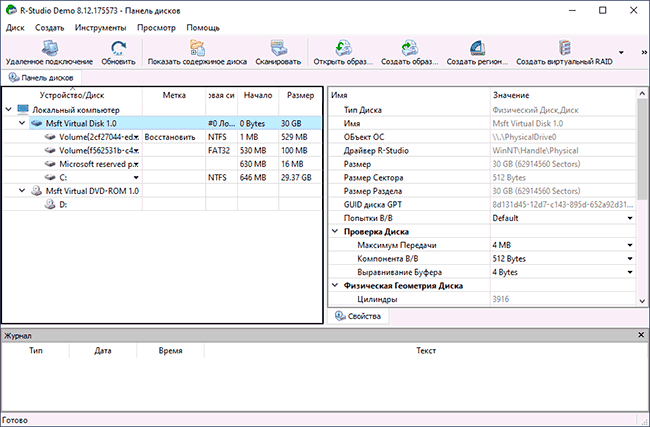Click the Время log column header

coord(170,351)
